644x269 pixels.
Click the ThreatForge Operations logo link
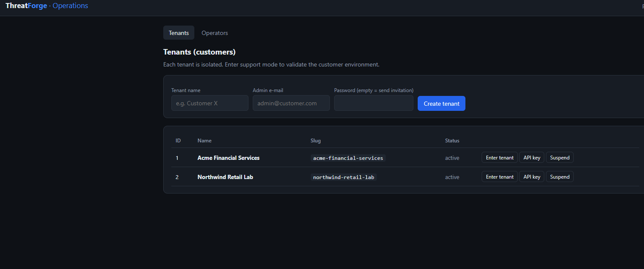coord(47,6)
